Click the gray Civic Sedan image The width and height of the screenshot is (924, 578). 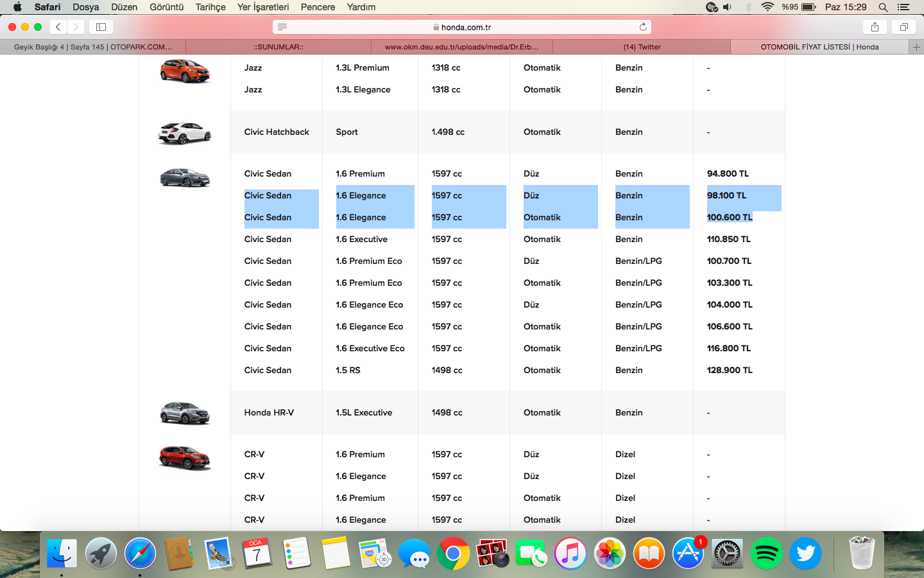[x=185, y=177]
